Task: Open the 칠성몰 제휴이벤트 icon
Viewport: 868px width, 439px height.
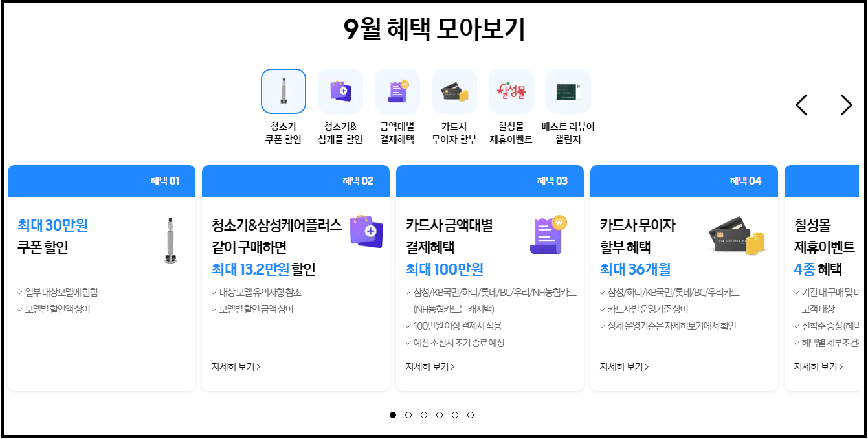Action: point(511,91)
